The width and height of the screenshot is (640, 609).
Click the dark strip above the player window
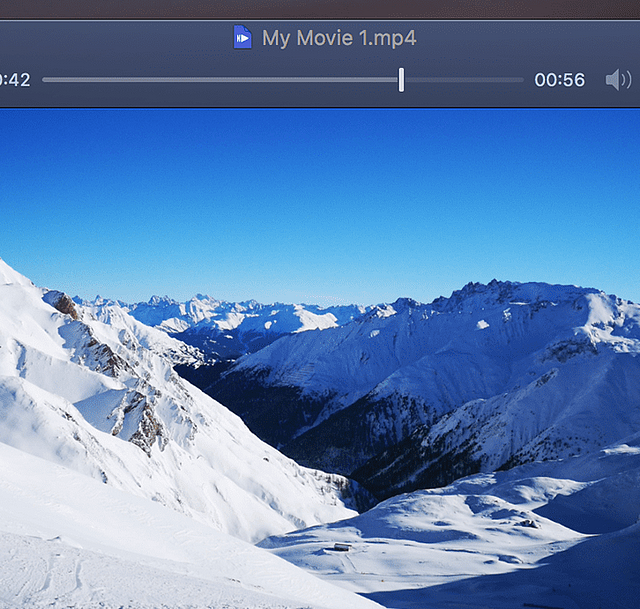(320, 8)
